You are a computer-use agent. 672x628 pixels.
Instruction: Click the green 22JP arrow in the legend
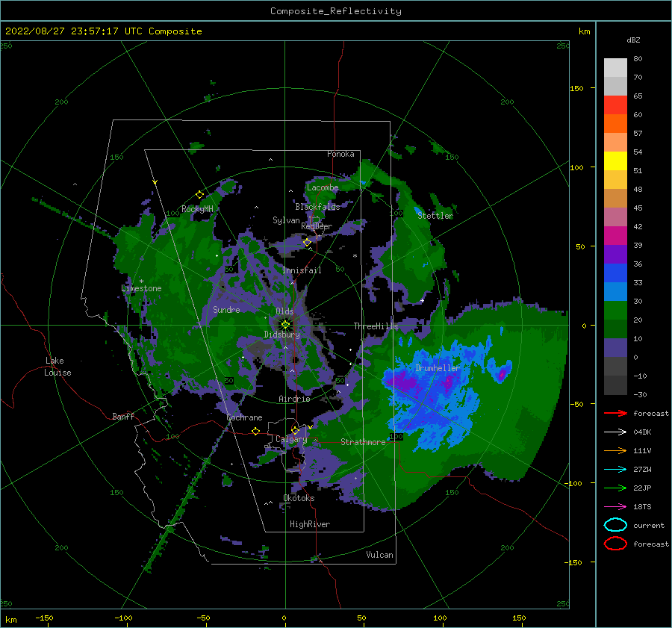pyautogui.click(x=615, y=488)
